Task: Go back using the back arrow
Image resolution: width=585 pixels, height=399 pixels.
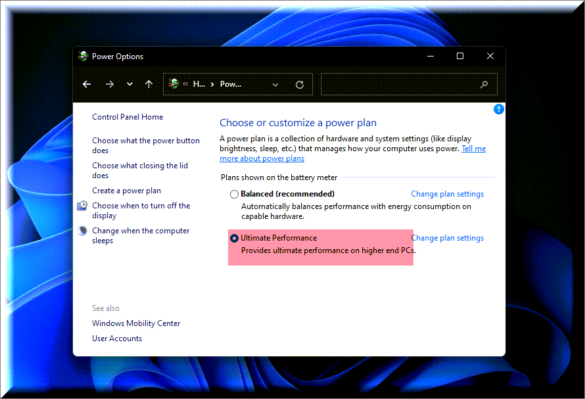Action: point(87,84)
